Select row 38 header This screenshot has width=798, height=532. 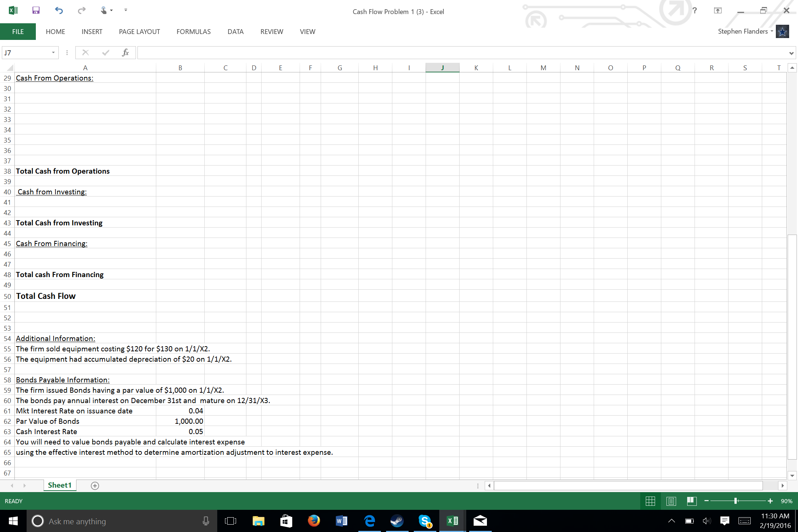pyautogui.click(x=7, y=171)
